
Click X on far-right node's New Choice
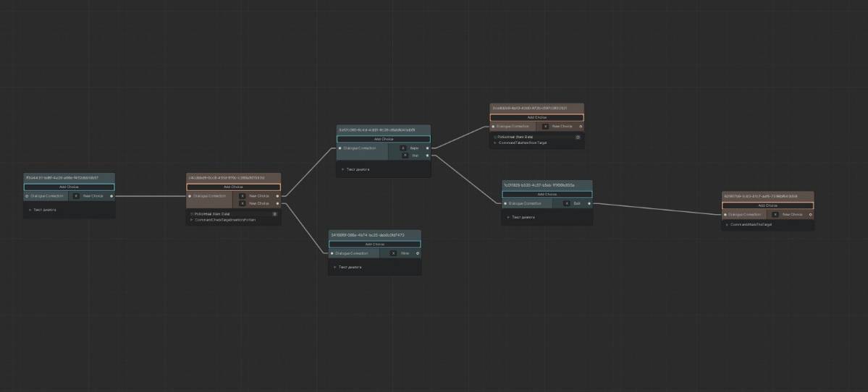tap(775, 215)
